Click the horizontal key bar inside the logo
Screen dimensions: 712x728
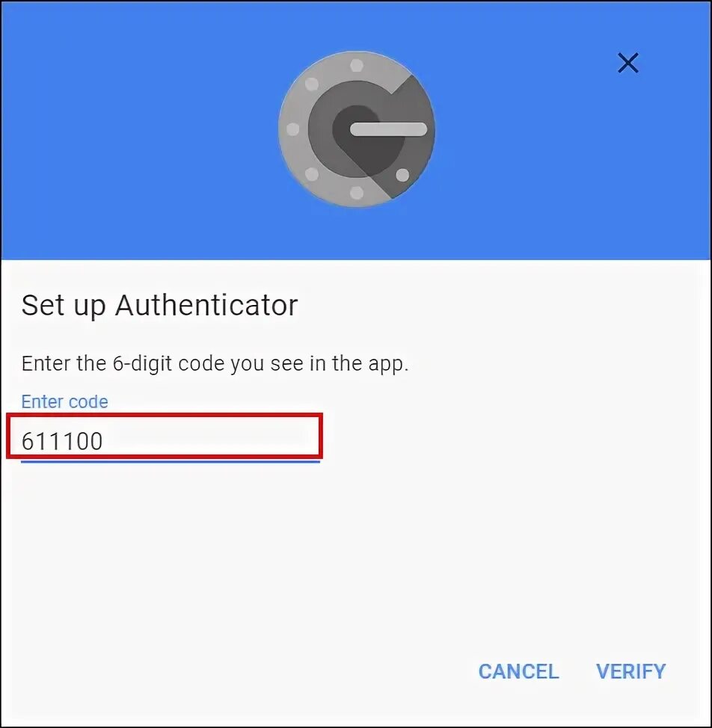click(x=388, y=129)
